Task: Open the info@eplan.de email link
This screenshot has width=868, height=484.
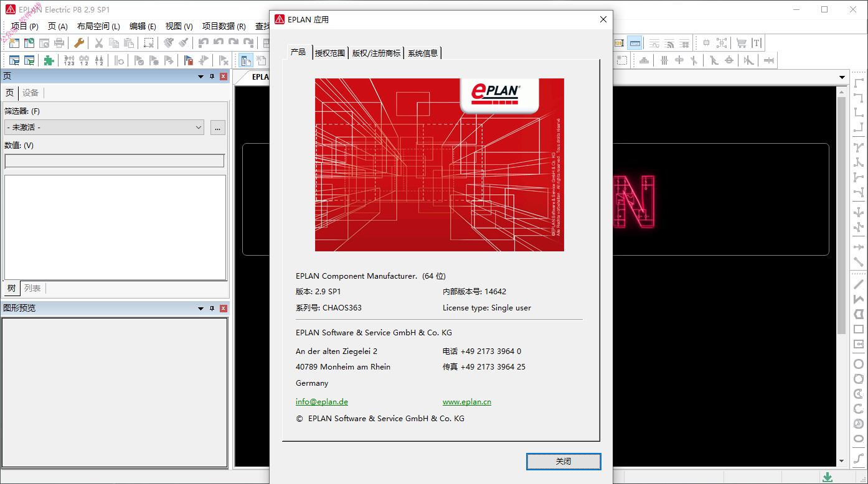Action: [x=322, y=402]
